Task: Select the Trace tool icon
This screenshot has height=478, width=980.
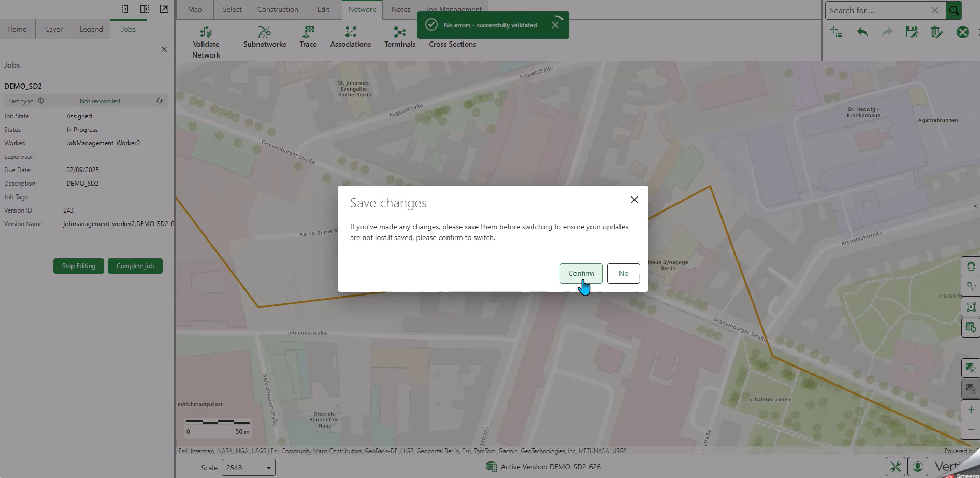Action: coord(308,33)
